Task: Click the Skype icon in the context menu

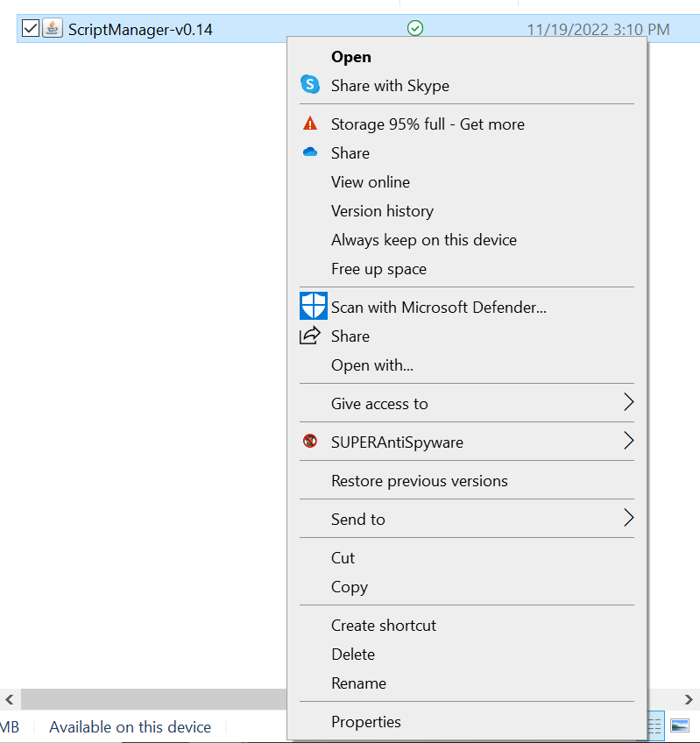Action: click(x=310, y=85)
